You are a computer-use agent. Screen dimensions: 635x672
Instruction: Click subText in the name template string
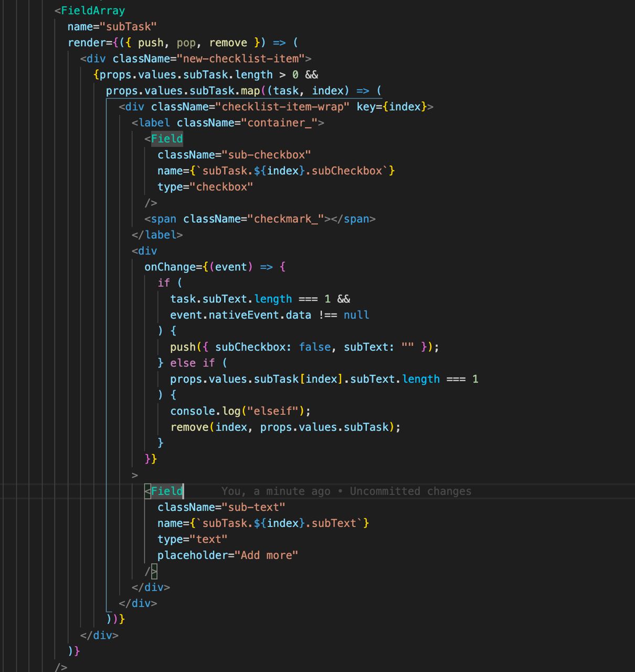tap(334, 523)
